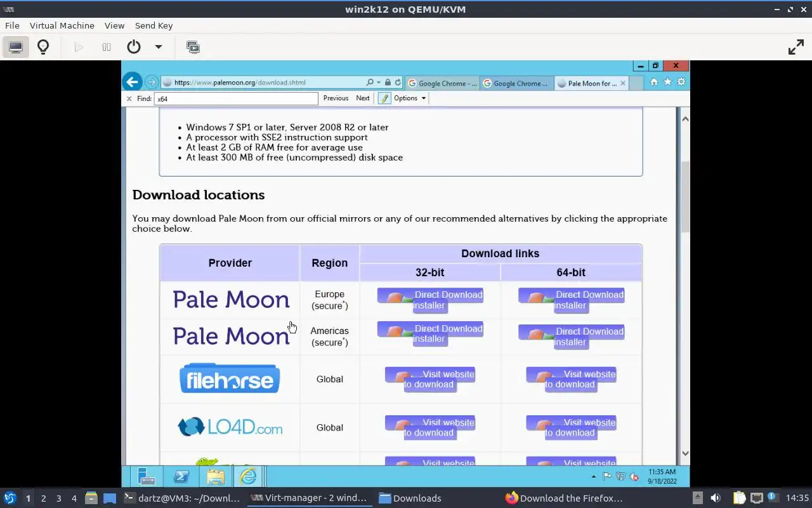Switch to workspace 2
Image resolution: width=812 pixels, height=508 pixels.
point(43,498)
